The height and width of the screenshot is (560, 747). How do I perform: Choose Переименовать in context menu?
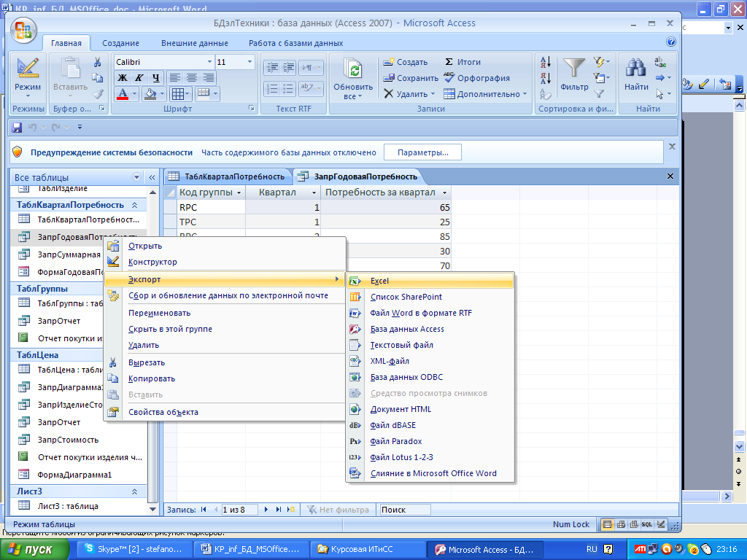click(x=159, y=313)
